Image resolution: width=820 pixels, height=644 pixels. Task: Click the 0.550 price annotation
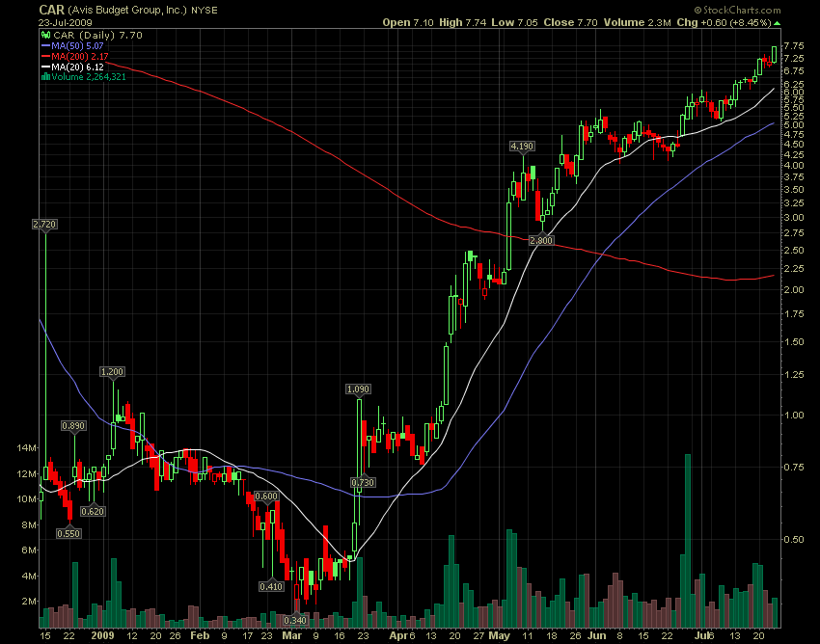point(69,534)
